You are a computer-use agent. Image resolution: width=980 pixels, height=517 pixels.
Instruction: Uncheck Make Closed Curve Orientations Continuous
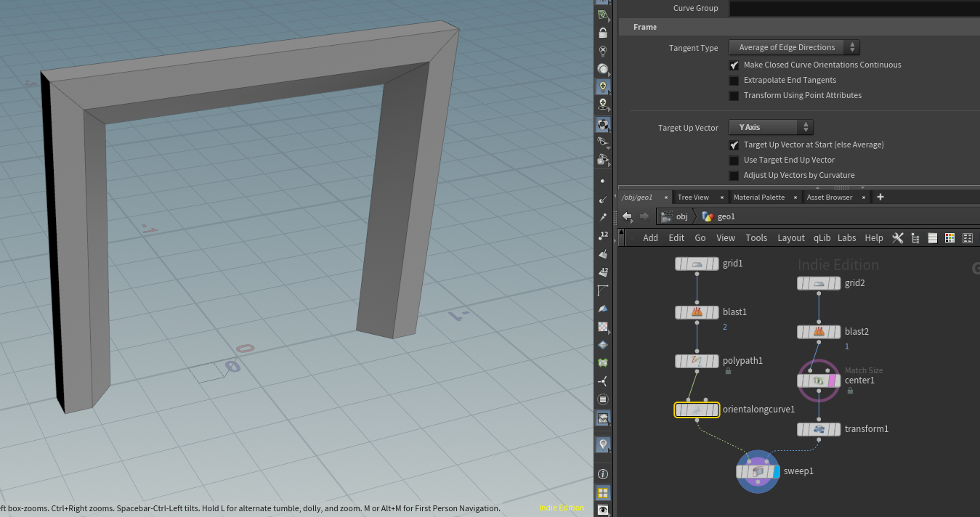point(734,65)
